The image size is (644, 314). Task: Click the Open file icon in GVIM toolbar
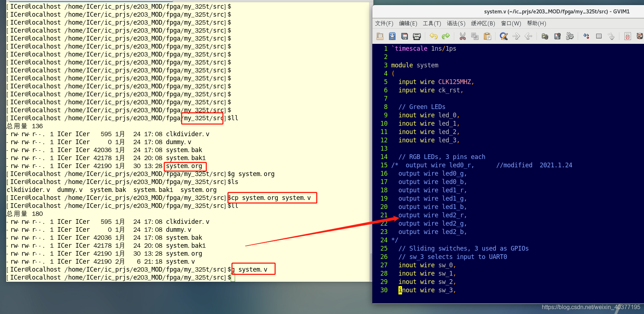(x=380, y=36)
